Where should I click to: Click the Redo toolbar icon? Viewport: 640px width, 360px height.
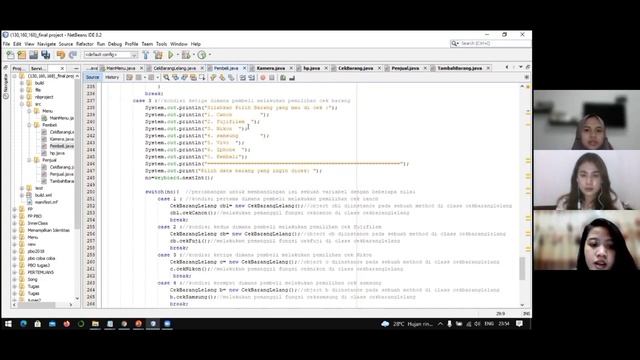coord(73,55)
